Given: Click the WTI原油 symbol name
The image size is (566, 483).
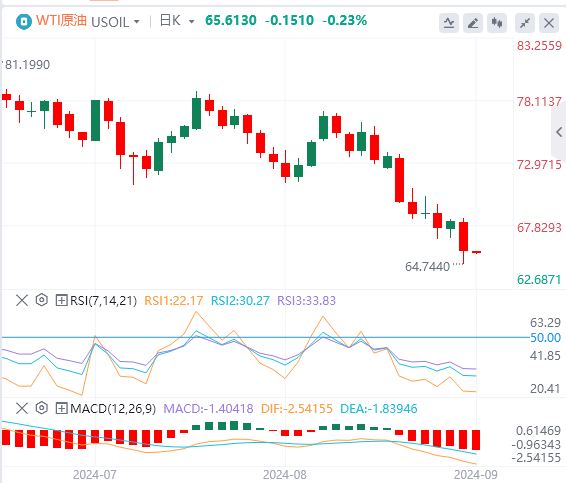Looking at the screenshot, I should click(x=61, y=21).
